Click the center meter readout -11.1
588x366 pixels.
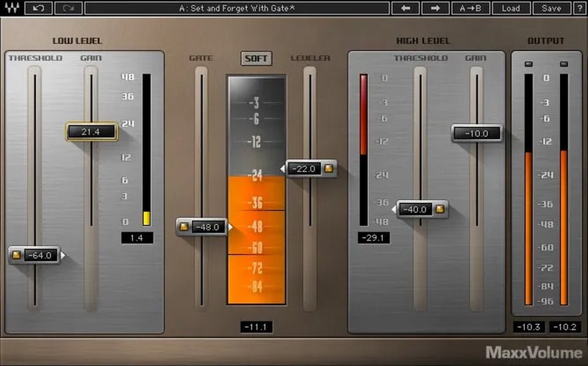coord(256,326)
